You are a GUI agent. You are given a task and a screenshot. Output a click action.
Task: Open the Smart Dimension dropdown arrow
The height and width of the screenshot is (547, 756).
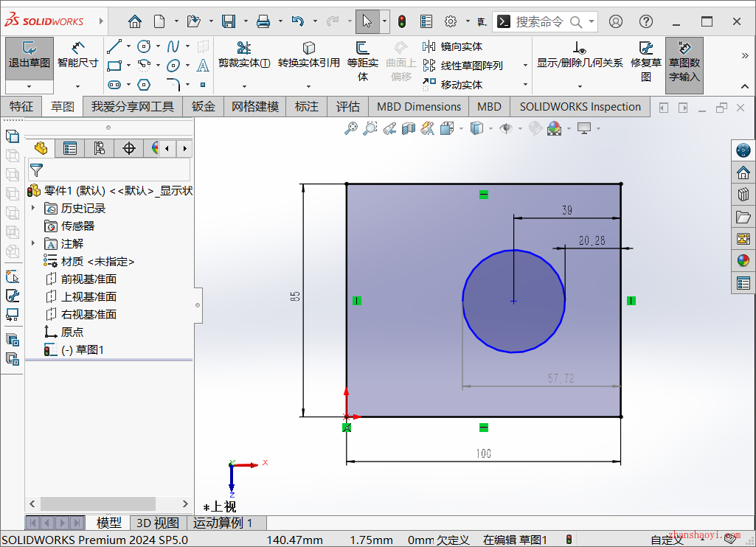pos(77,86)
